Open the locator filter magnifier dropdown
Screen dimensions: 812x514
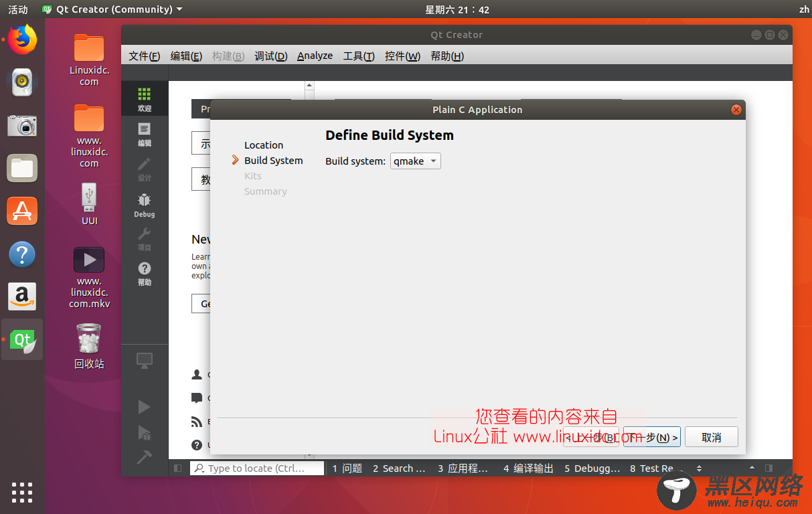[x=199, y=468]
